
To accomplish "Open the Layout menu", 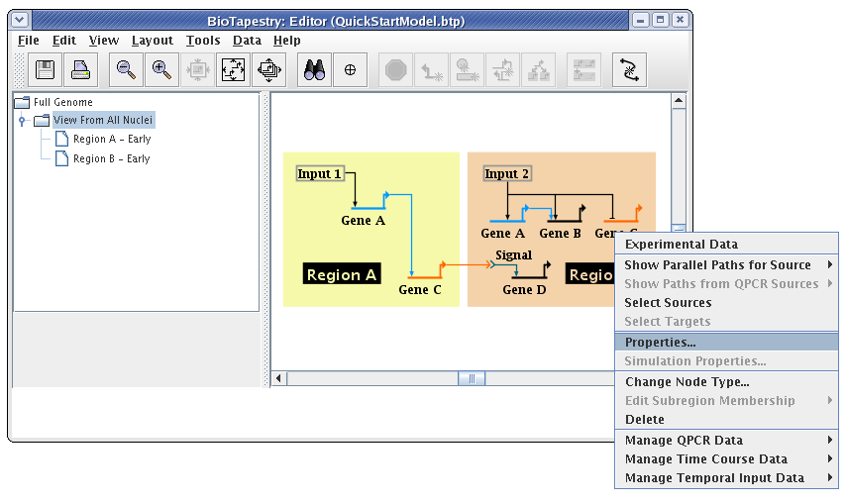I will [152, 41].
